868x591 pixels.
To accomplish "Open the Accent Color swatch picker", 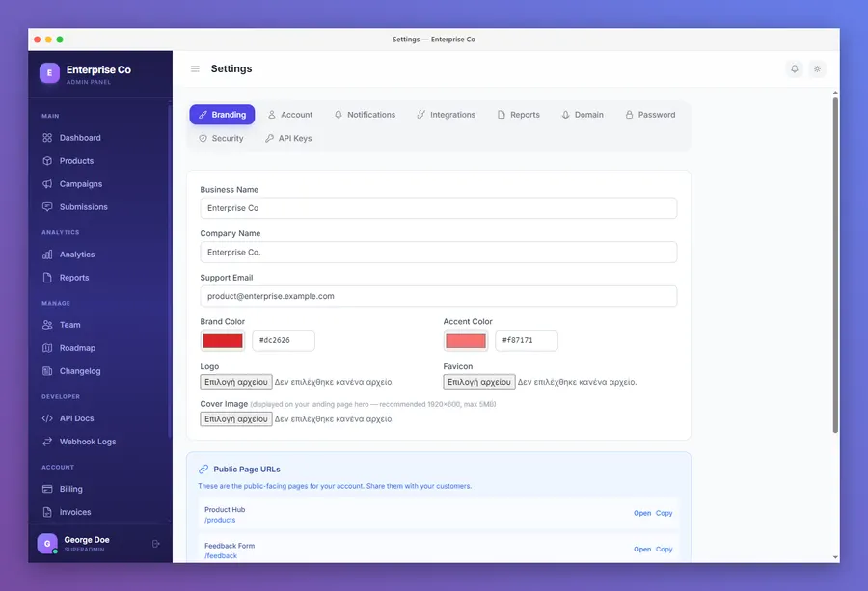I will pyautogui.click(x=466, y=341).
